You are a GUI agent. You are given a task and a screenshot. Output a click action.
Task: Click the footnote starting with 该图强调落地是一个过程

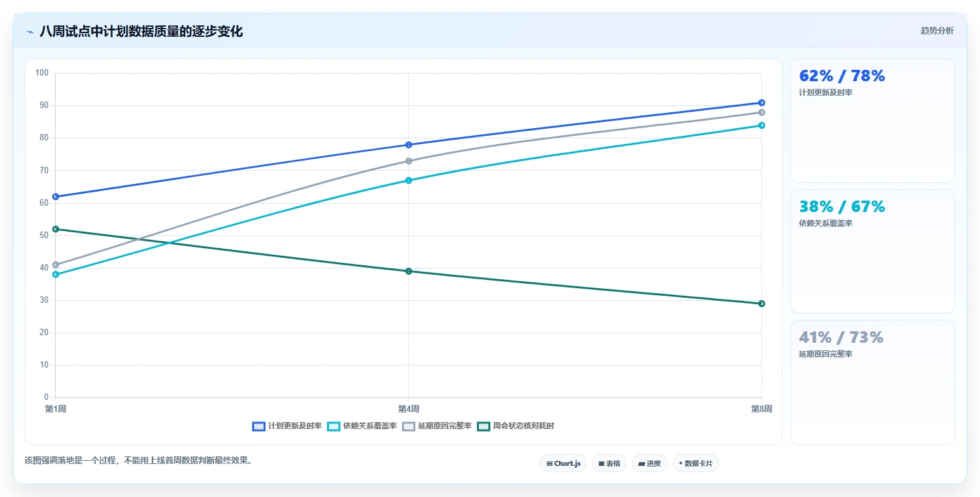[140, 461]
